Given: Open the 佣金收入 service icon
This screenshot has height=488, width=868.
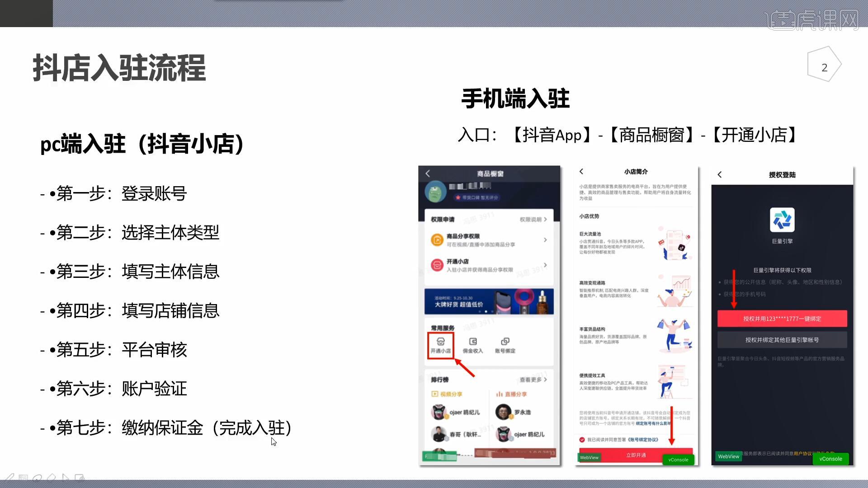Looking at the screenshot, I should coord(473,346).
